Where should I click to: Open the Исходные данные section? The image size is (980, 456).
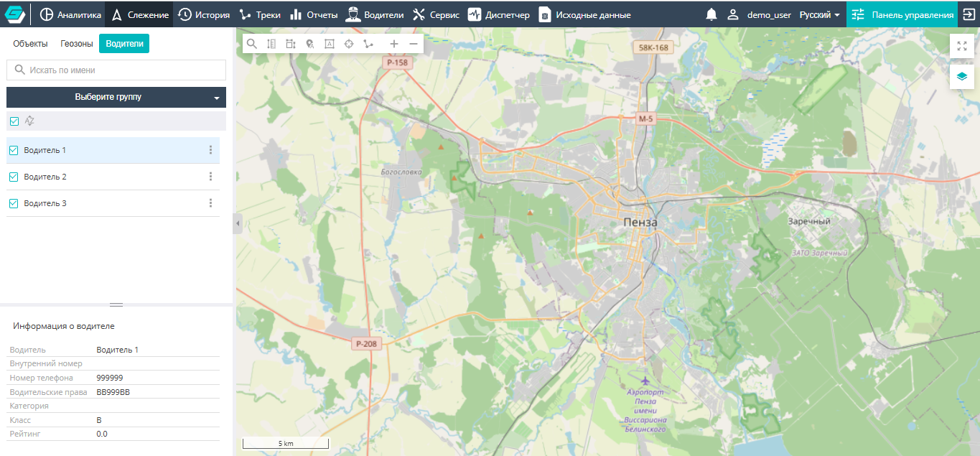point(585,14)
